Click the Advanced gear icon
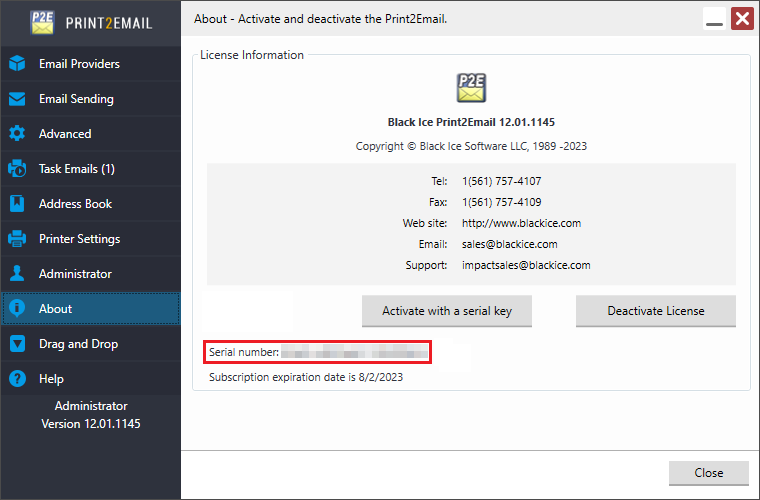 [x=17, y=134]
